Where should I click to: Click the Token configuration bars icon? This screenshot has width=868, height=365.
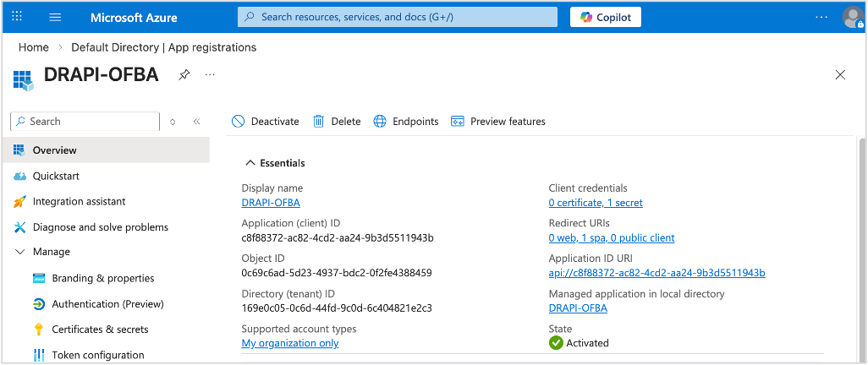click(39, 355)
